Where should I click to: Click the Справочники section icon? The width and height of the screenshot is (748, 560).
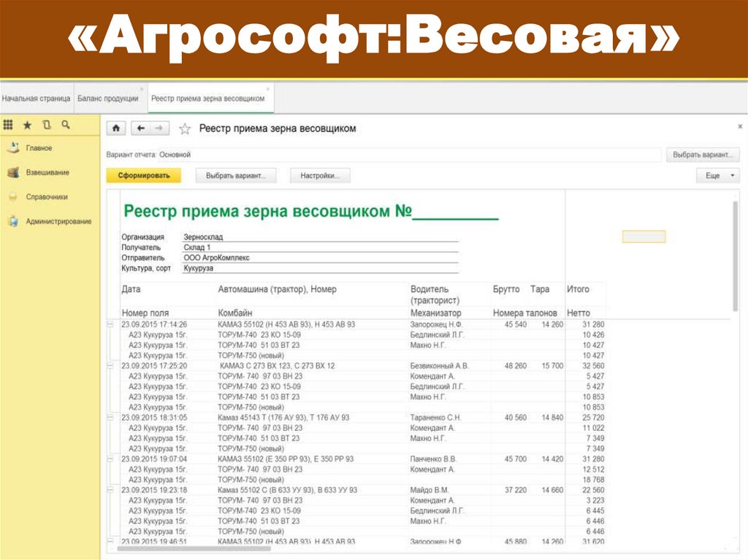(13, 197)
